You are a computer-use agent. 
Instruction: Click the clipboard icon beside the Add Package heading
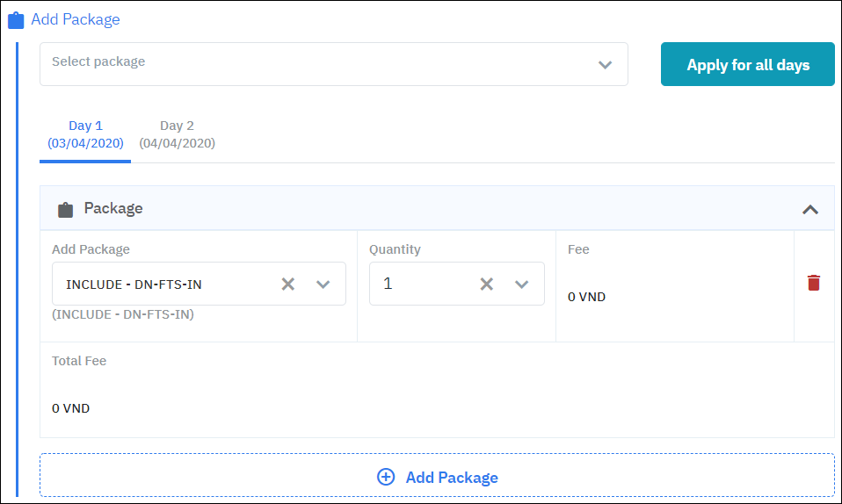(x=16, y=20)
